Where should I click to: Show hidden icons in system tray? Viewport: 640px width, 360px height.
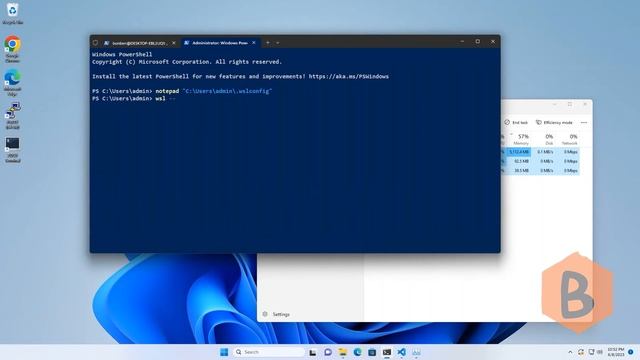pos(570,352)
